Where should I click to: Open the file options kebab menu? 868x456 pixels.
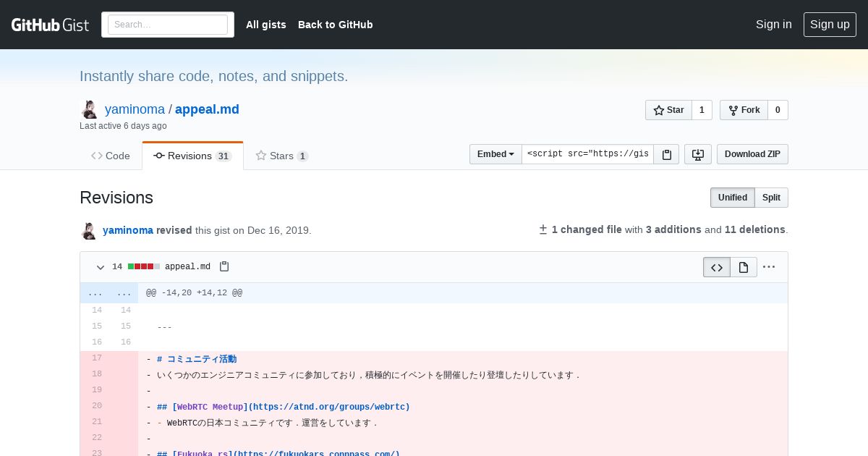click(769, 267)
